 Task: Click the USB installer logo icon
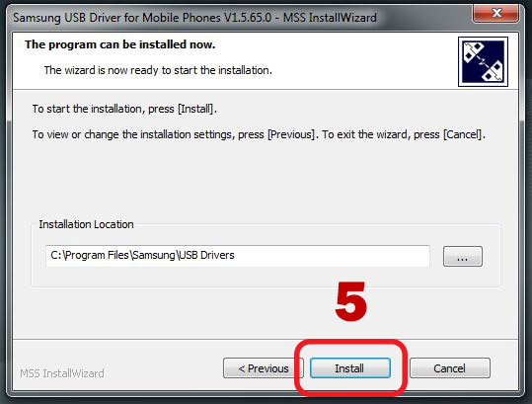pyautogui.click(x=483, y=61)
